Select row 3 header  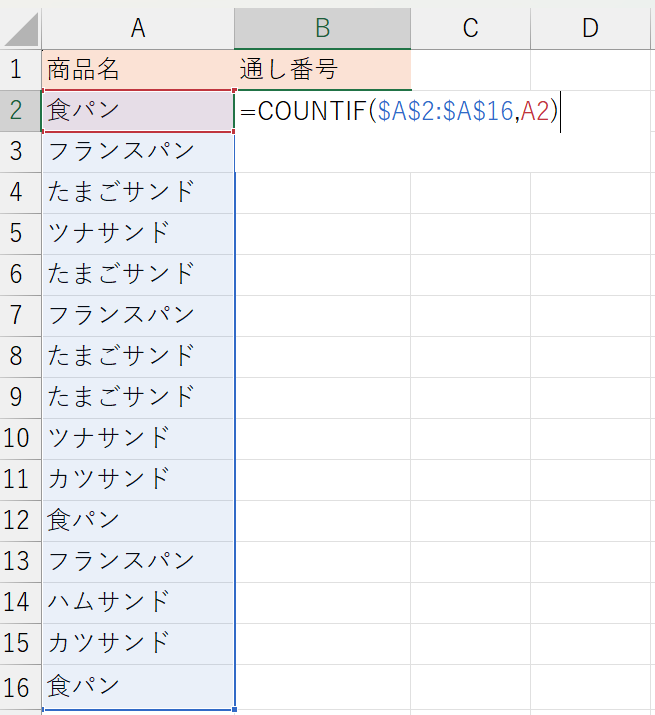[x=21, y=152]
